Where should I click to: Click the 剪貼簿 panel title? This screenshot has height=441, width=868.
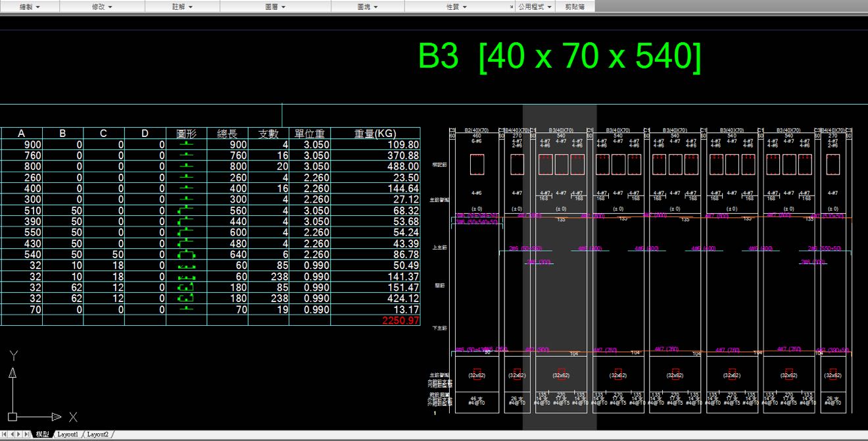point(575,7)
